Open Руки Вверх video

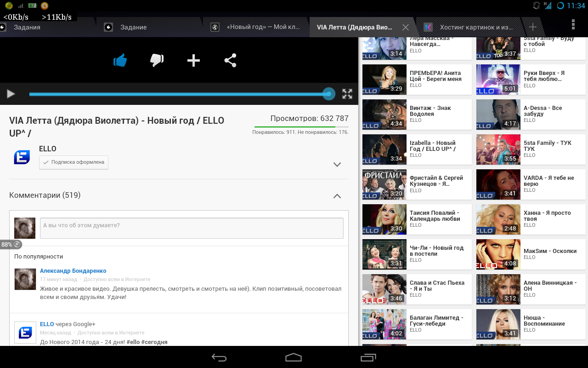531,79
